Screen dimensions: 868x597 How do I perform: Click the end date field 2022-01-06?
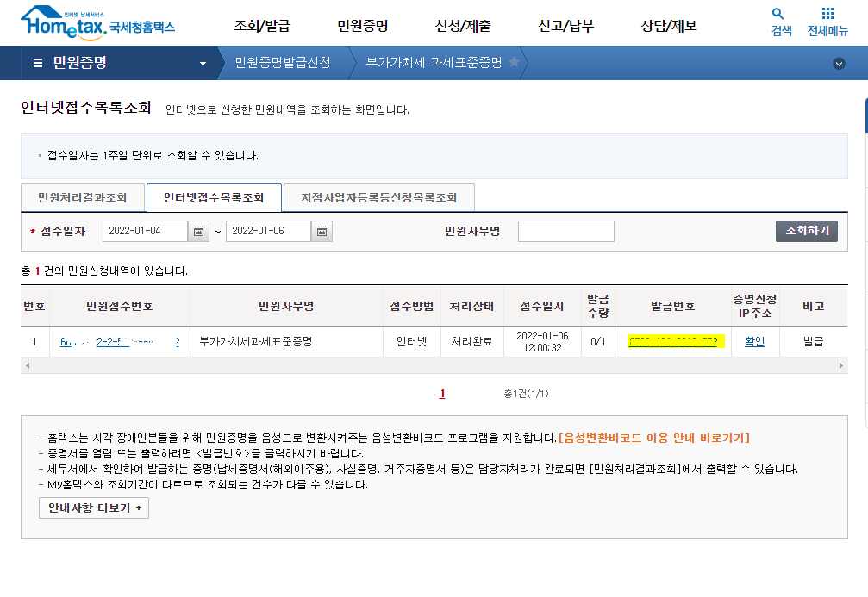tap(268, 231)
